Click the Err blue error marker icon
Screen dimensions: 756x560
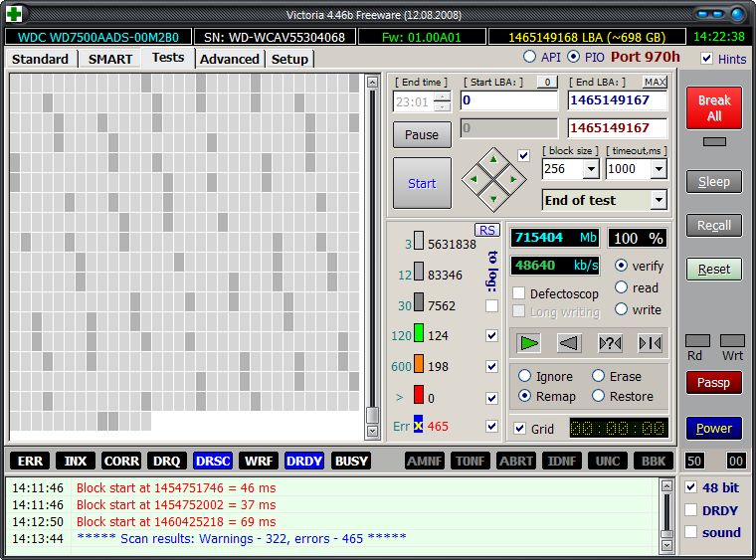tap(419, 426)
